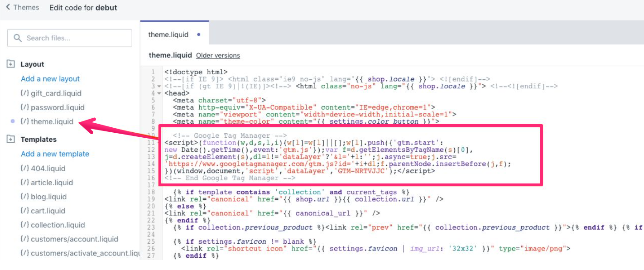This screenshot has height=270, width=644.
Task: Collapse the Templates section
Action: click(x=11, y=139)
